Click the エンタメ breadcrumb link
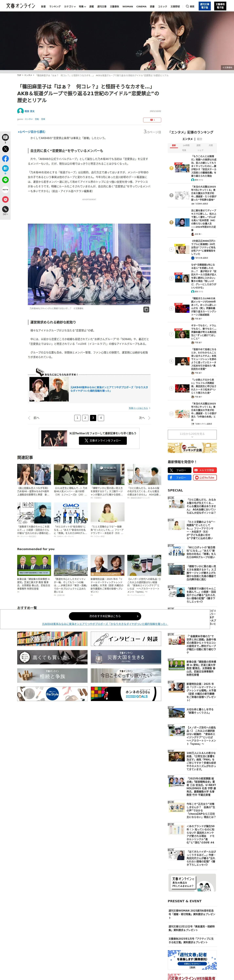 pos(28,75)
